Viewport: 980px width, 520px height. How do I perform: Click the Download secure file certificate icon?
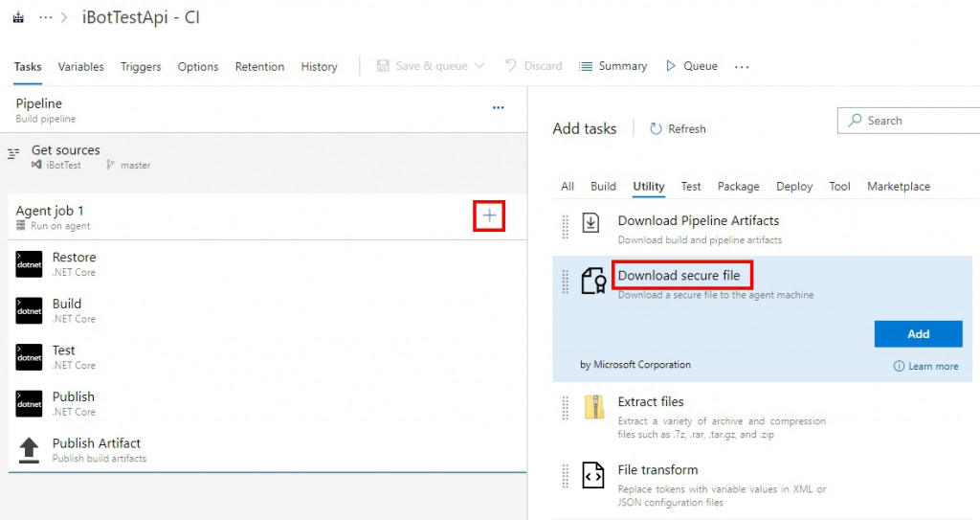(x=593, y=281)
